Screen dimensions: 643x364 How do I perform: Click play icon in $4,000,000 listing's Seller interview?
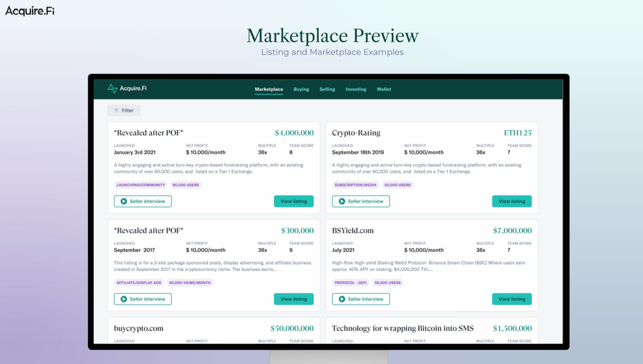(124, 201)
